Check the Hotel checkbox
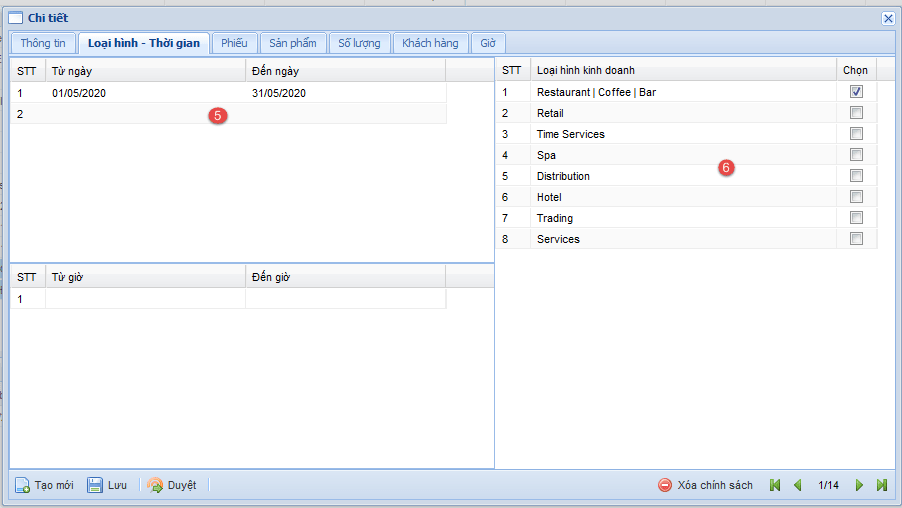This screenshot has height=508, width=902. click(x=856, y=197)
